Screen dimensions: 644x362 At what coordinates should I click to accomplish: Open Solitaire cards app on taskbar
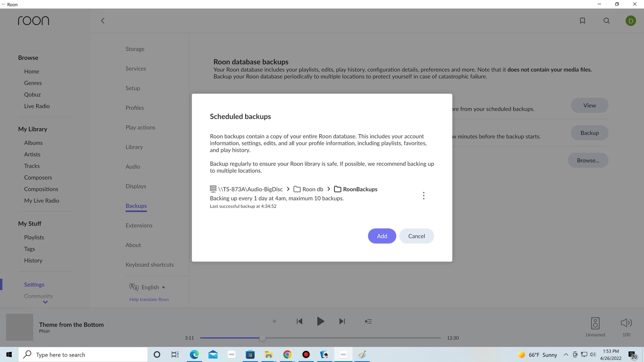(x=324, y=355)
